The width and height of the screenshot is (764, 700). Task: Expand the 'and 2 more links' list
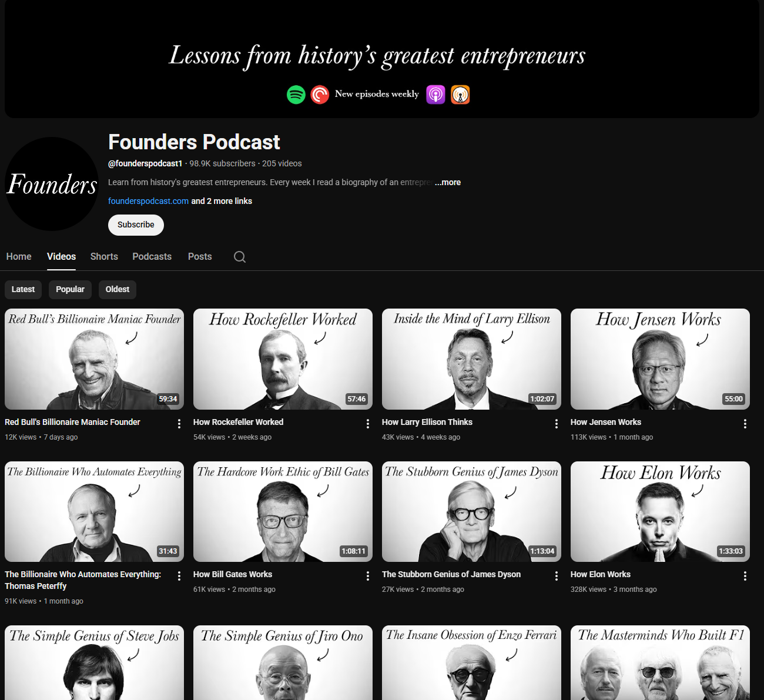pyautogui.click(x=222, y=201)
